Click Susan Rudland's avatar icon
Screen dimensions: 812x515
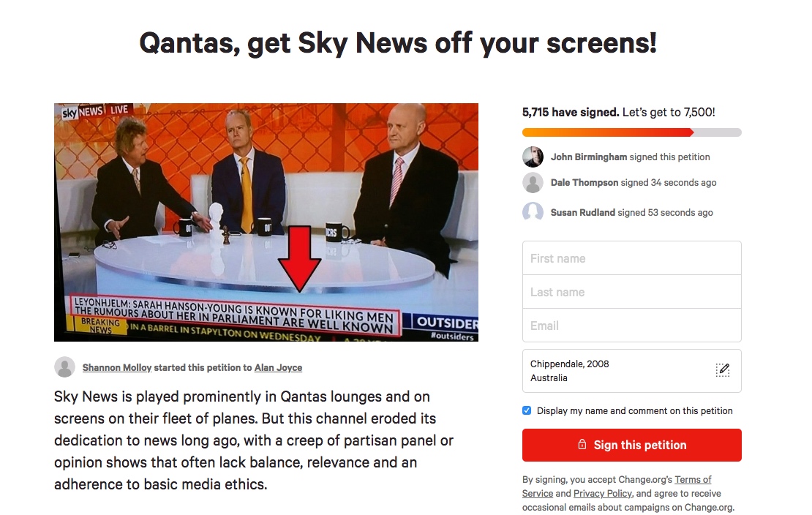pyautogui.click(x=533, y=212)
